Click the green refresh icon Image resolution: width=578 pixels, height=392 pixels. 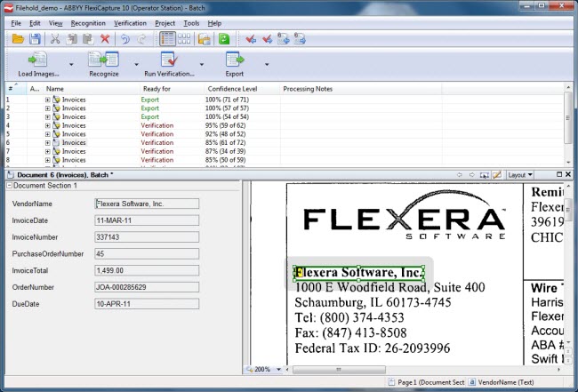pyautogui.click(x=224, y=39)
